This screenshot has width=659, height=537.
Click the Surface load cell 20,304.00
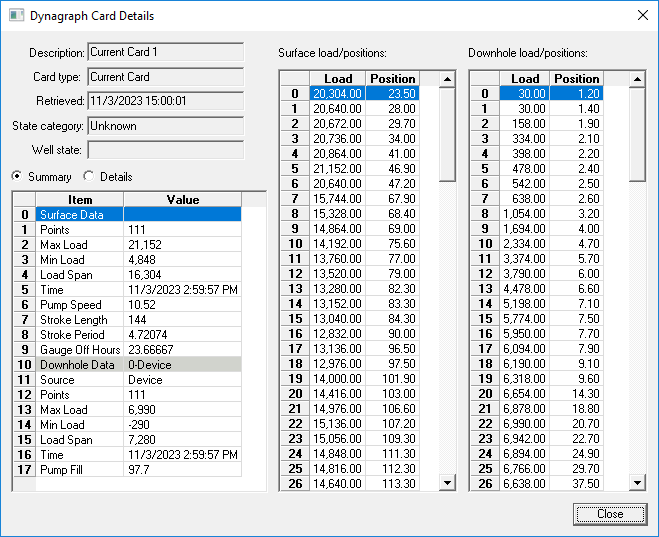tap(337, 93)
